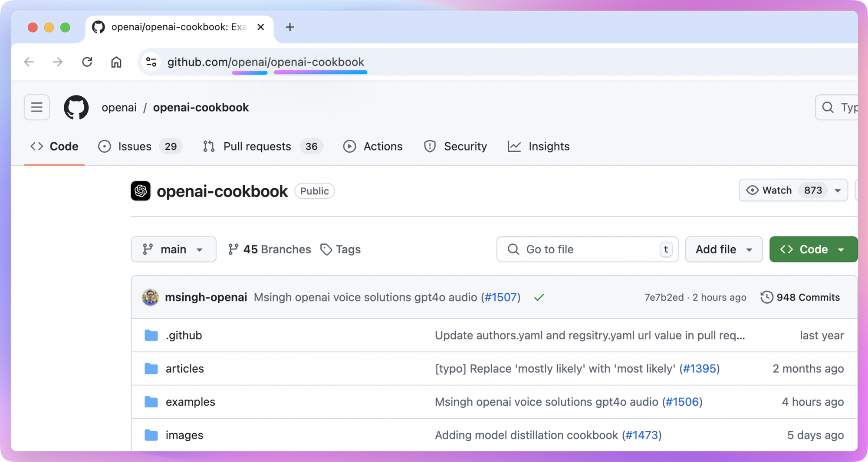Viewport: 868px width, 462px height.
Task: Click the images folder icon
Action: click(151, 435)
